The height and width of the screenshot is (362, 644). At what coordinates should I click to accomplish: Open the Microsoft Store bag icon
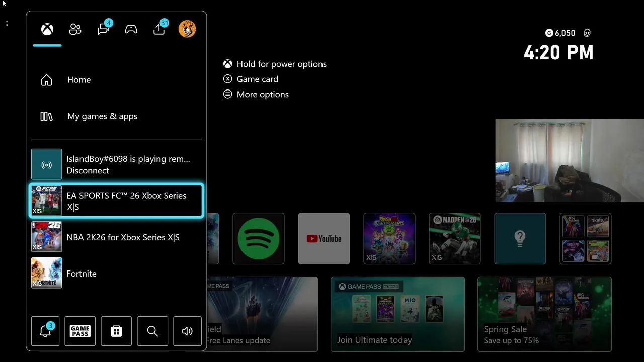click(116, 331)
